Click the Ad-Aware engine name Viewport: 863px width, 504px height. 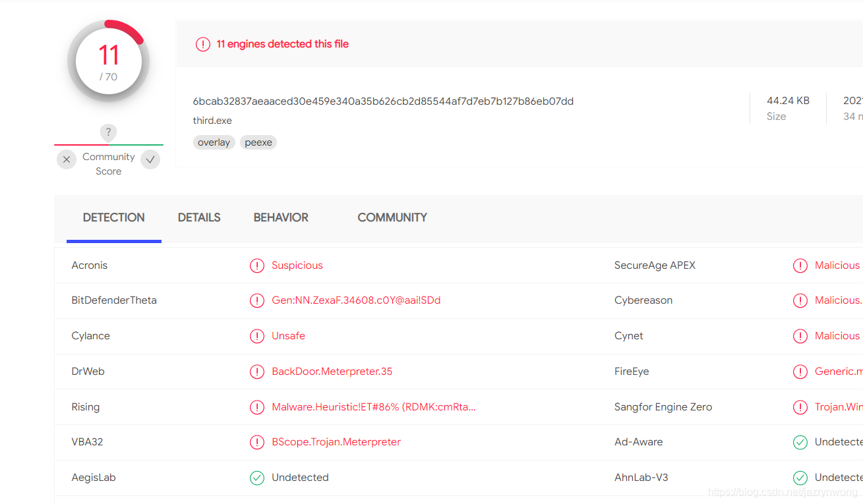(x=639, y=442)
